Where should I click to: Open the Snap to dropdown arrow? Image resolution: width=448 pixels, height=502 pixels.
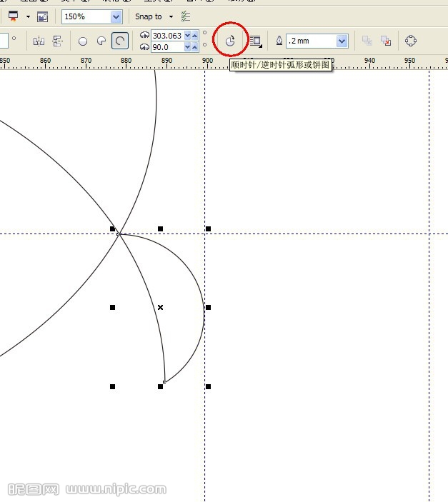[171, 16]
